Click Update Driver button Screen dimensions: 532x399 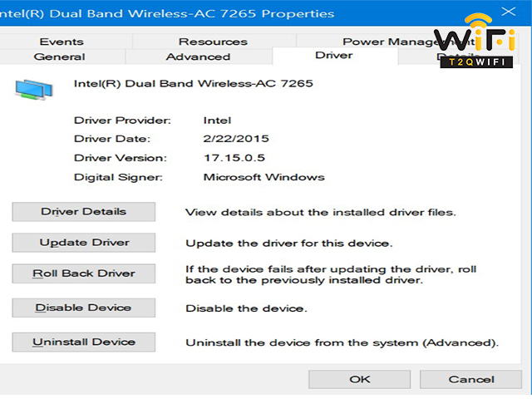pos(84,243)
